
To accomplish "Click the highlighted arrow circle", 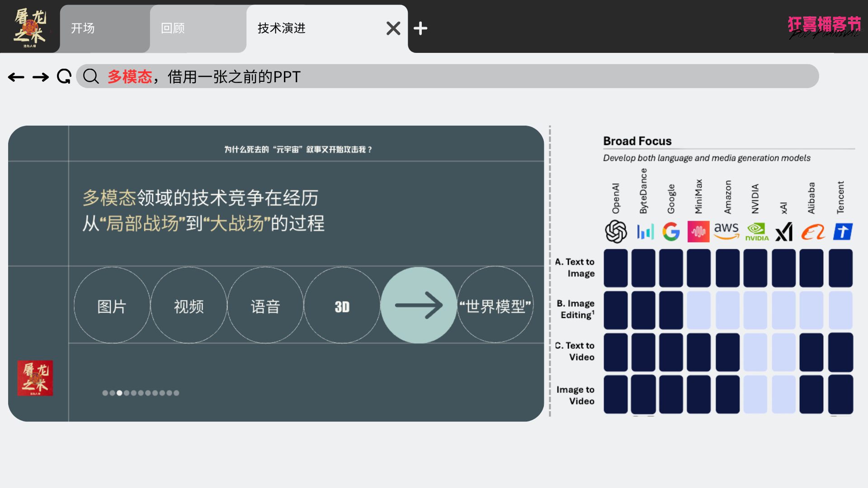I will [x=419, y=305].
